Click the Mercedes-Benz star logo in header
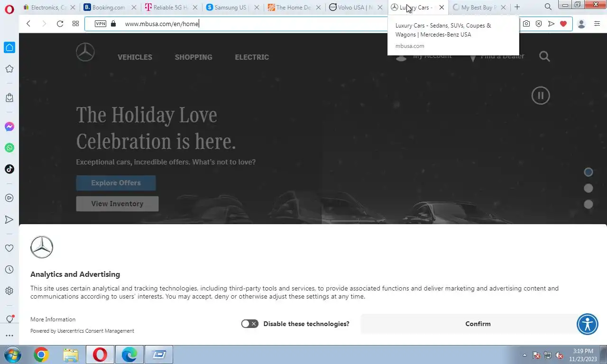Screen dimensions: 607x364 tap(85, 52)
